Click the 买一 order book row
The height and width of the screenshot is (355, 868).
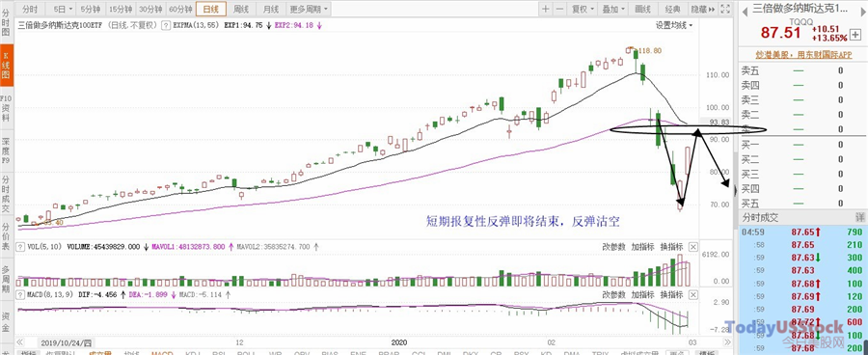pos(802,145)
